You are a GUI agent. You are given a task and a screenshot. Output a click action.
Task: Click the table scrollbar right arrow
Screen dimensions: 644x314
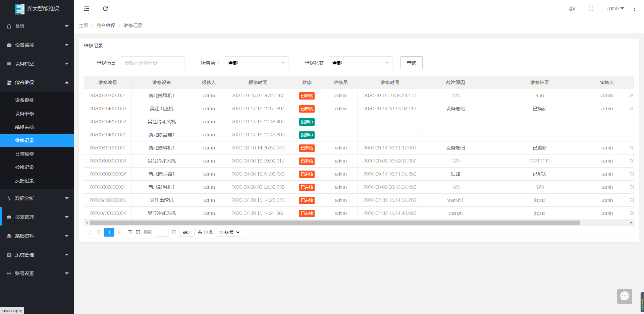[631, 223]
